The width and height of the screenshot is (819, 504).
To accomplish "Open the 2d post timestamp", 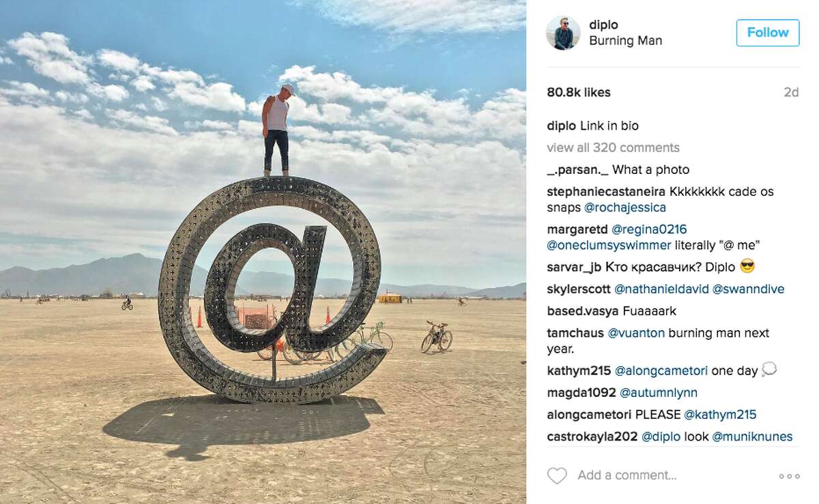I will pyautogui.click(x=791, y=92).
